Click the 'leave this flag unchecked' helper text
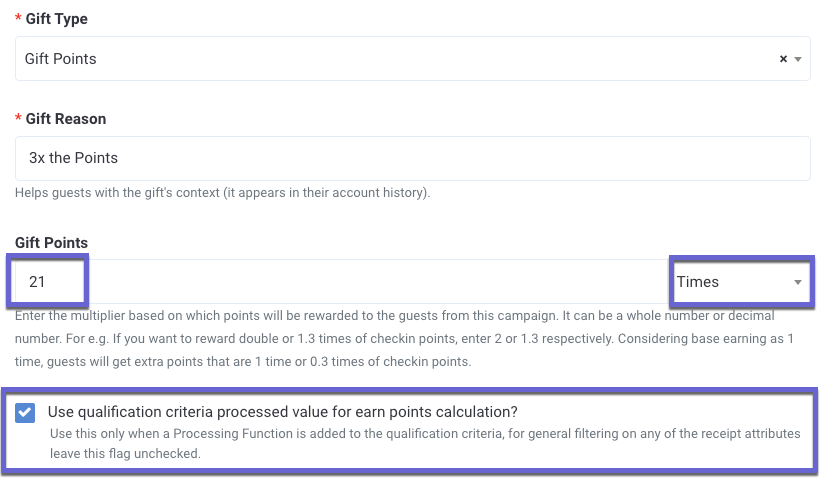The height and width of the screenshot is (480, 825). [125, 453]
